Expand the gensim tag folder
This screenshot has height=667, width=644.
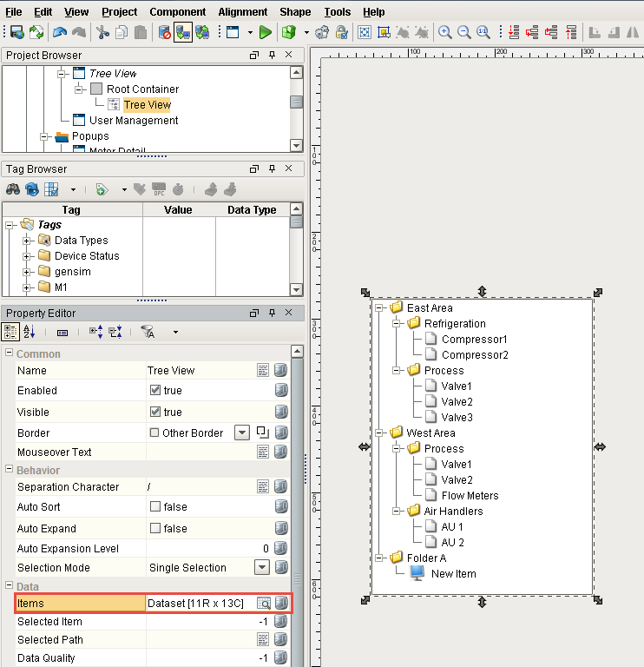coord(27,272)
